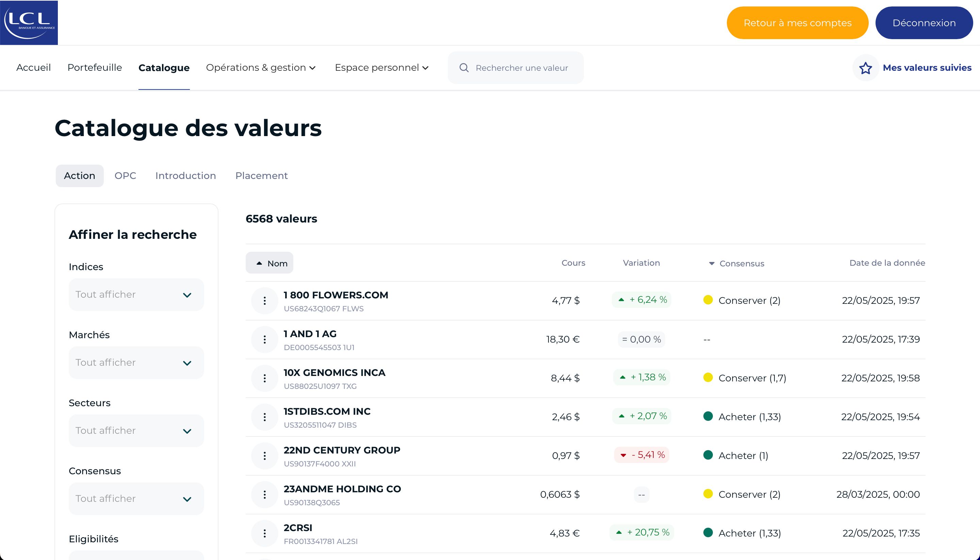Switch to the OPC tab

[125, 176]
